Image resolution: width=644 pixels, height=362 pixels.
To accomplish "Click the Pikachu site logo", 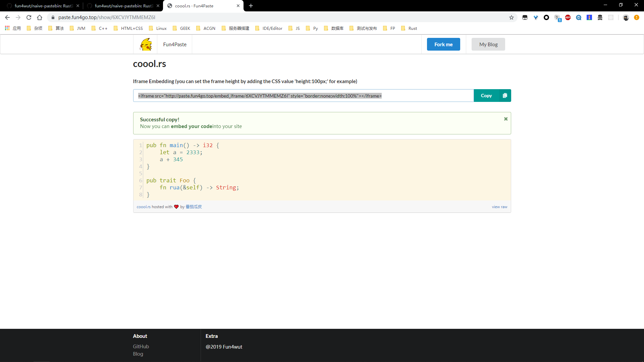I will (146, 44).
